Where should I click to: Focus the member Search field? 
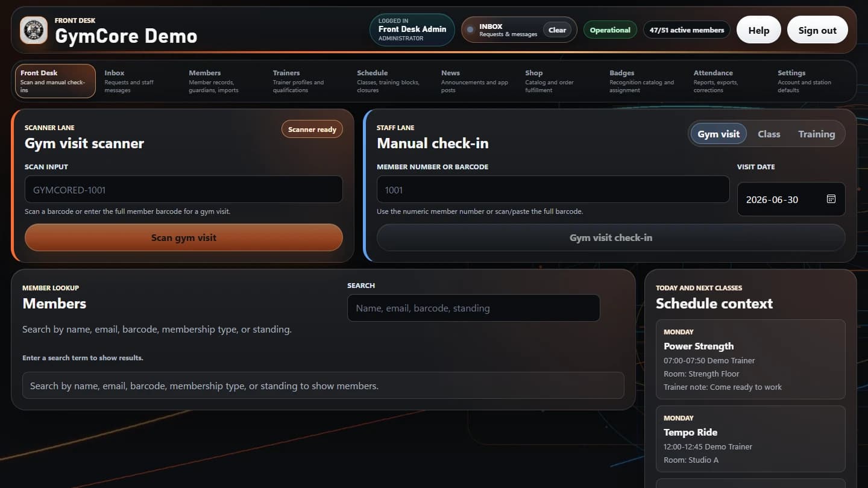[x=473, y=308]
